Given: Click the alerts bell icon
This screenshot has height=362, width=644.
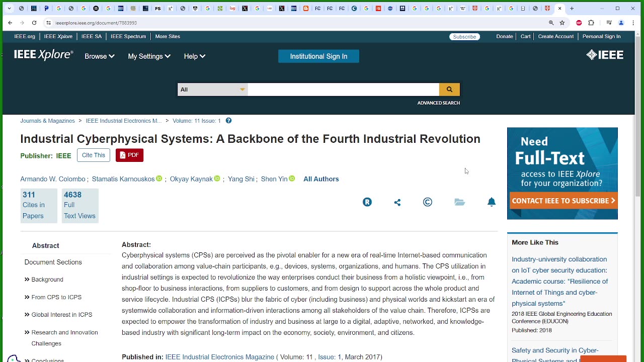Looking at the screenshot, I should (x=492, y=202).
